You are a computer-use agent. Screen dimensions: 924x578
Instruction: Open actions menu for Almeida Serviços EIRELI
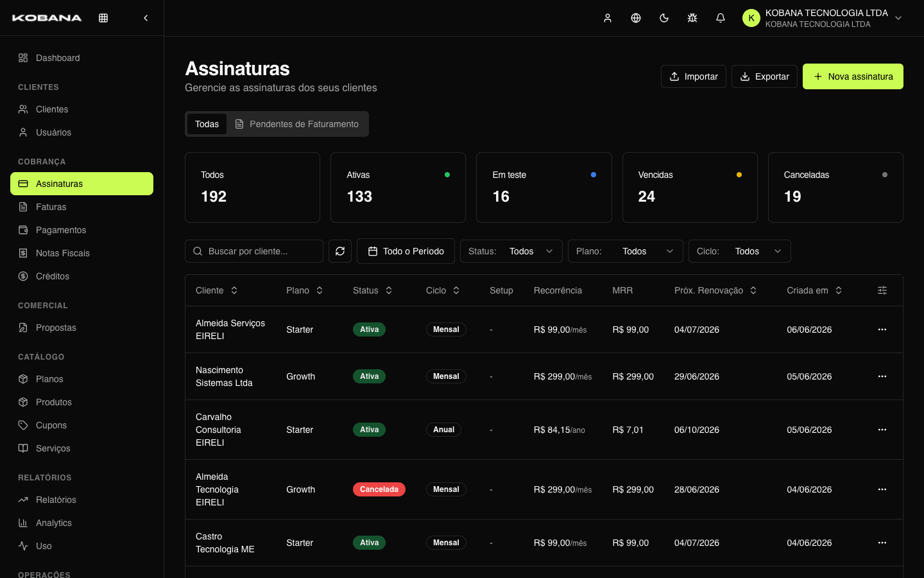pos(882,329)
